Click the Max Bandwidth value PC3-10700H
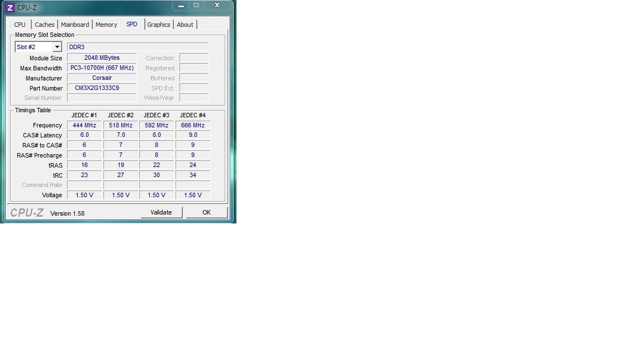The height and width of the screenshot is (362, 644). [101, 68]
